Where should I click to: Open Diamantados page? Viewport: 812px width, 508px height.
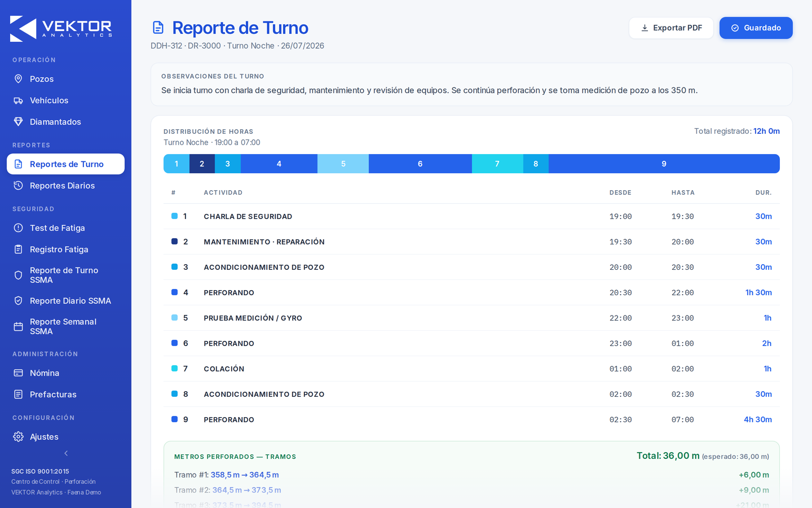65,122
